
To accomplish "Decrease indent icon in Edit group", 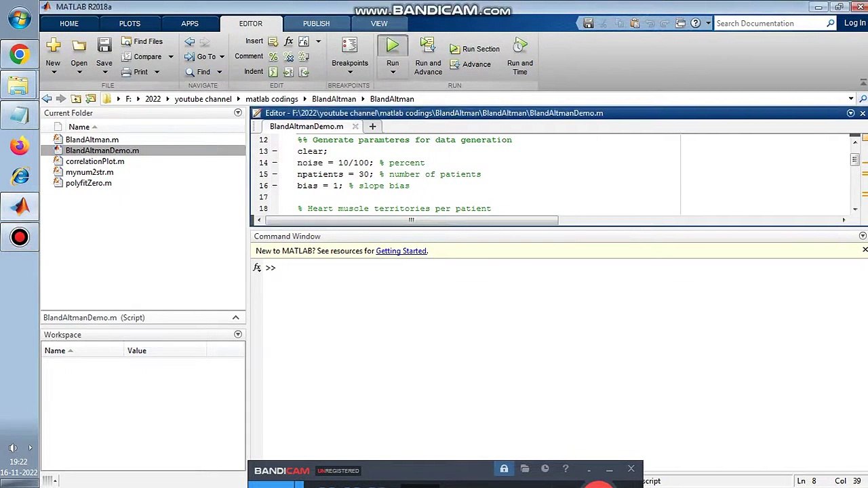I will click(x=303, y=72).
